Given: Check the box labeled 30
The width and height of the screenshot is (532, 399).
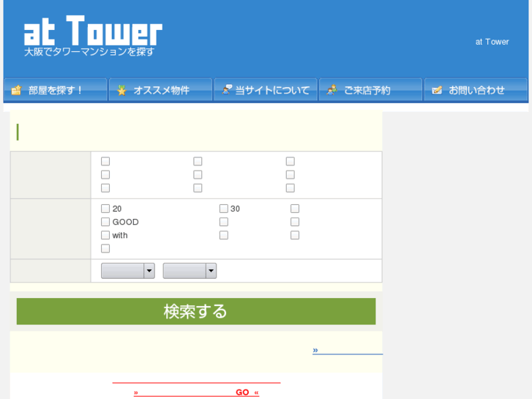Looking at the screenshot, I should [224, 209].
